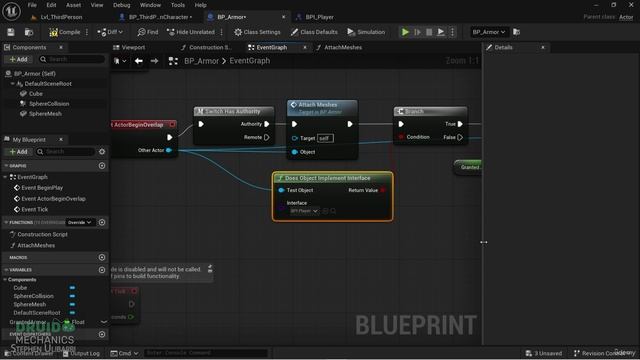The height and width of the screenshot is (360, 640).
Task: Switch to the Viewport tab
Action: tap(129, 47)
